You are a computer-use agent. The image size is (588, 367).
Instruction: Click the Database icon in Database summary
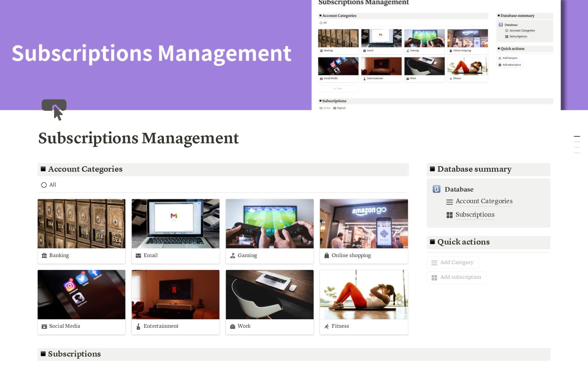tap(437, 189)
